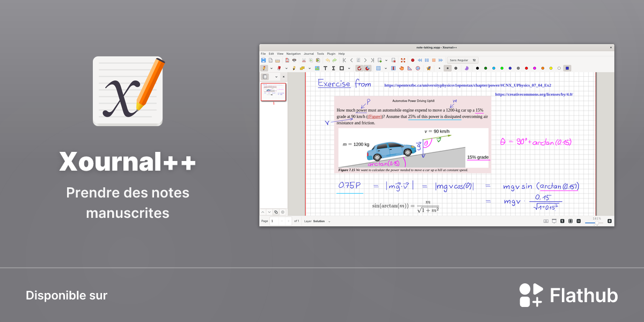Image resolution: width=644 pixels, height=322 pixels.
Task: Open the View menu
Action: tap(280, 54)
